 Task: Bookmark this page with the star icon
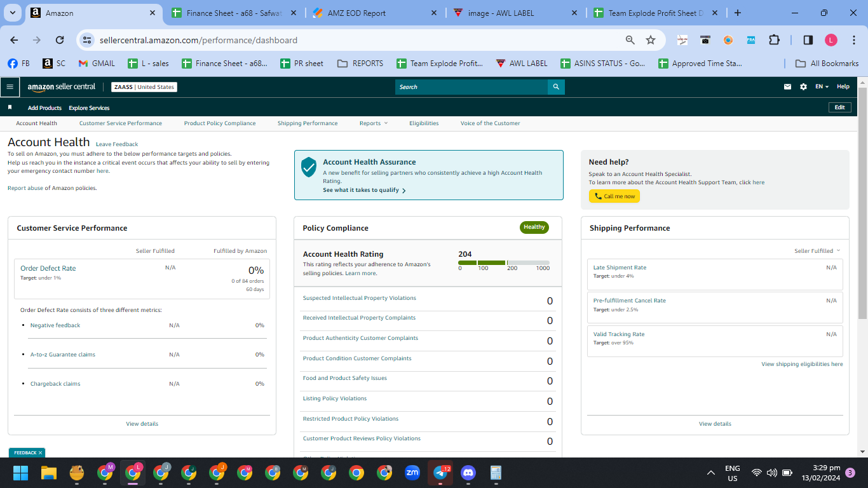coord(651,40)
